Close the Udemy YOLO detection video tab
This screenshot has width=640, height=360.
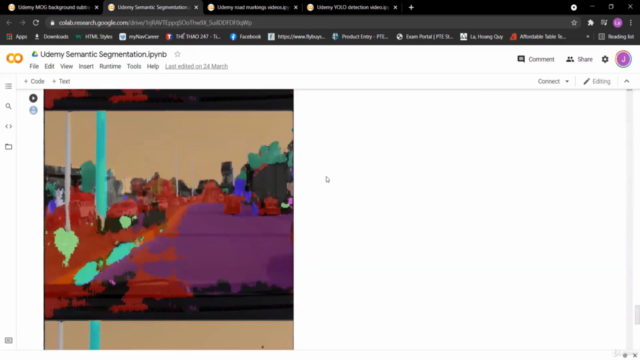pos(395,7)
